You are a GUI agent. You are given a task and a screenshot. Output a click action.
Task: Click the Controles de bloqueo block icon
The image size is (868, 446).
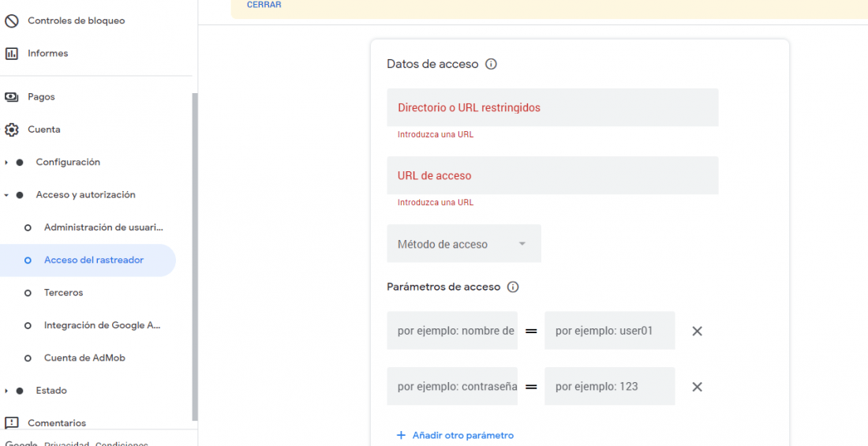pyautogui.click(x=11, y=21)
